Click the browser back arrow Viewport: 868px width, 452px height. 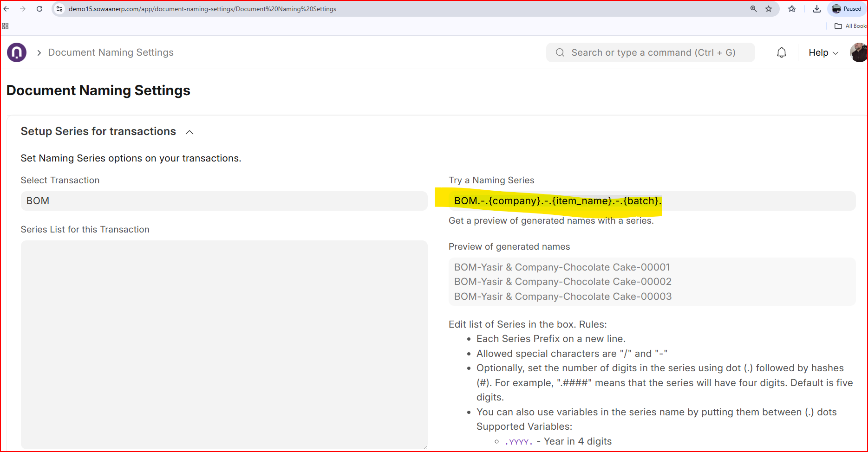[x=7, y=9]
